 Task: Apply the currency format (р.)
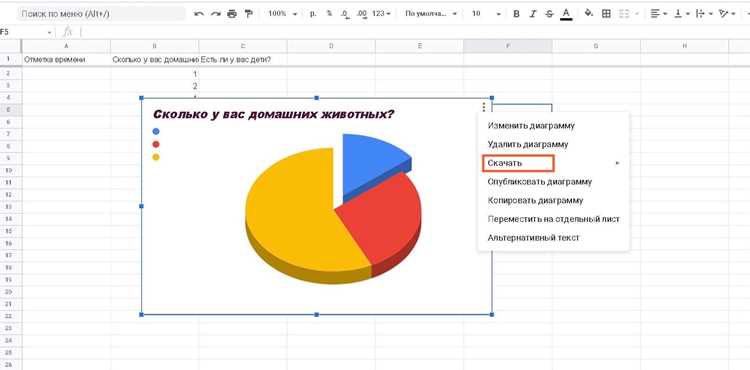tap(313, 14)
